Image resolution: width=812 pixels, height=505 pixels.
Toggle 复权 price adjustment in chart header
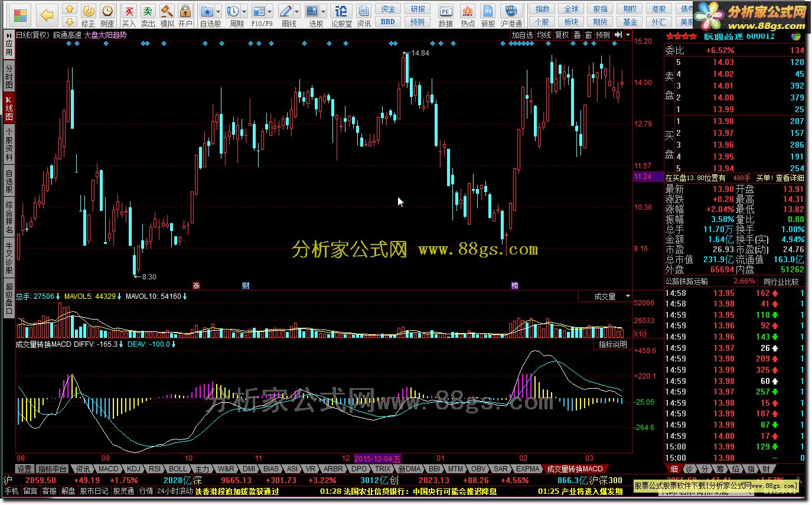coord(561,35)
